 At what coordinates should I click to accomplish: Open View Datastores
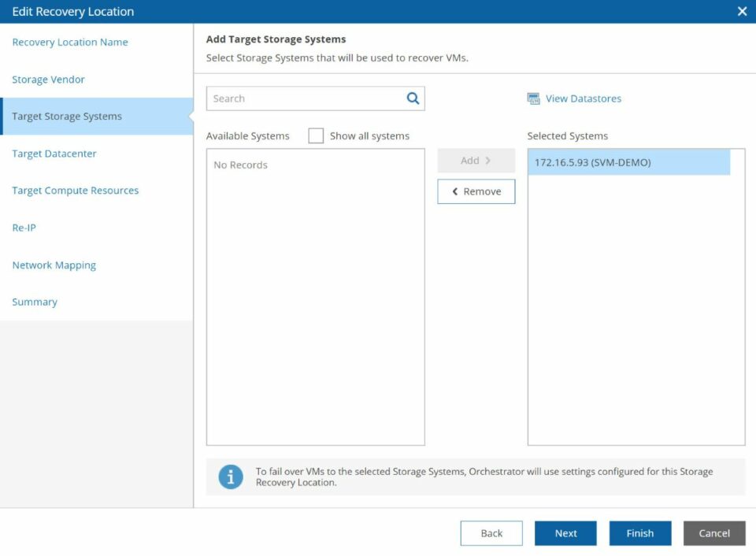(581, 98)
